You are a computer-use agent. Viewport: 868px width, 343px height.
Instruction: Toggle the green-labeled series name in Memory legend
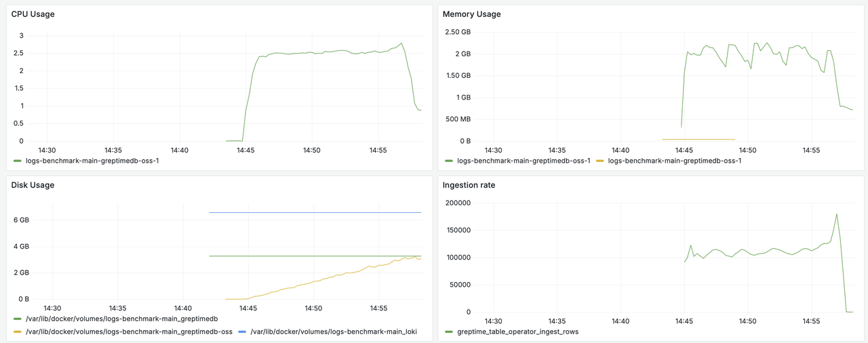(524, 161)
